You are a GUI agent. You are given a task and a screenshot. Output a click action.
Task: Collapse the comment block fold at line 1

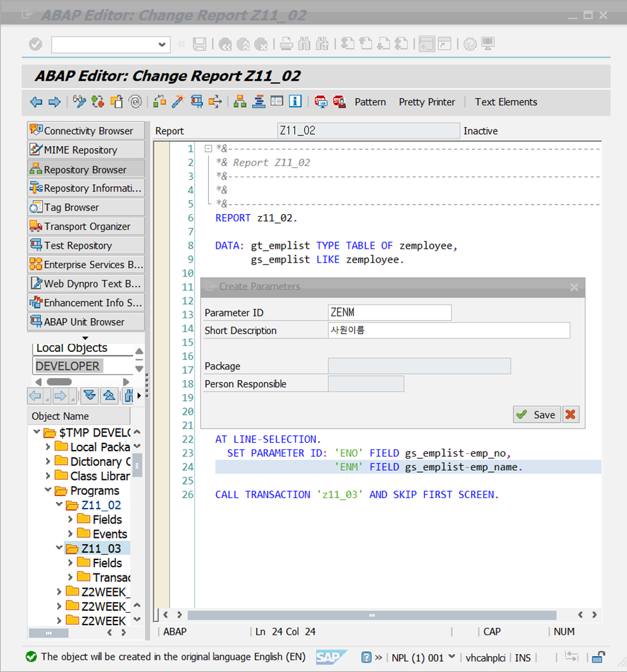click(x=208, y=149)
